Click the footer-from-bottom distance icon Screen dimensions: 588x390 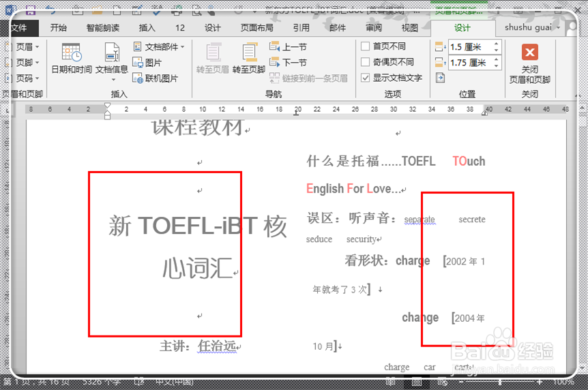pyautogui.click(x=440, y=62)
